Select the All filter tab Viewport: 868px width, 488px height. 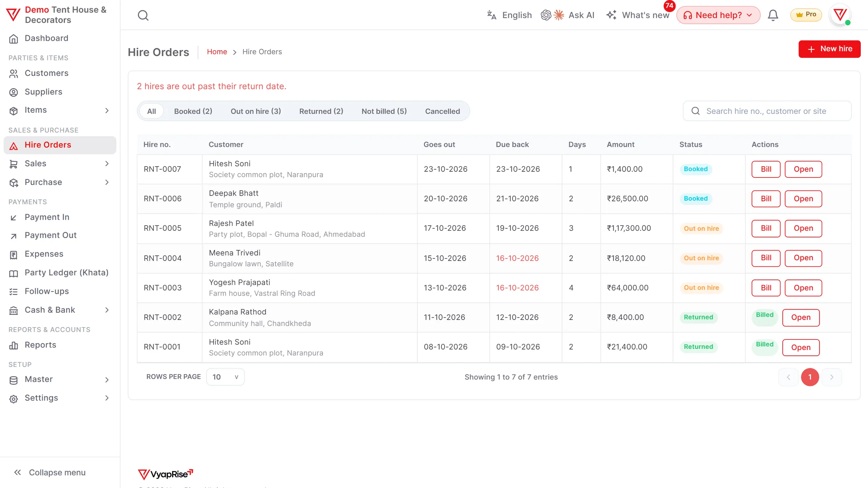coord(152,111)
